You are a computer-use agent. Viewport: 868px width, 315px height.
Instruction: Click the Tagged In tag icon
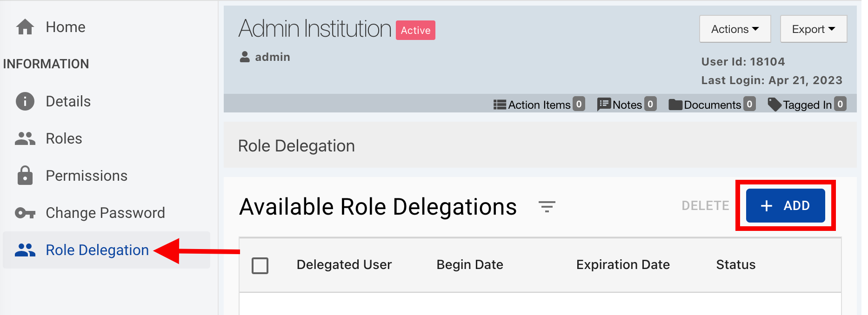click(x=774, y=105)
